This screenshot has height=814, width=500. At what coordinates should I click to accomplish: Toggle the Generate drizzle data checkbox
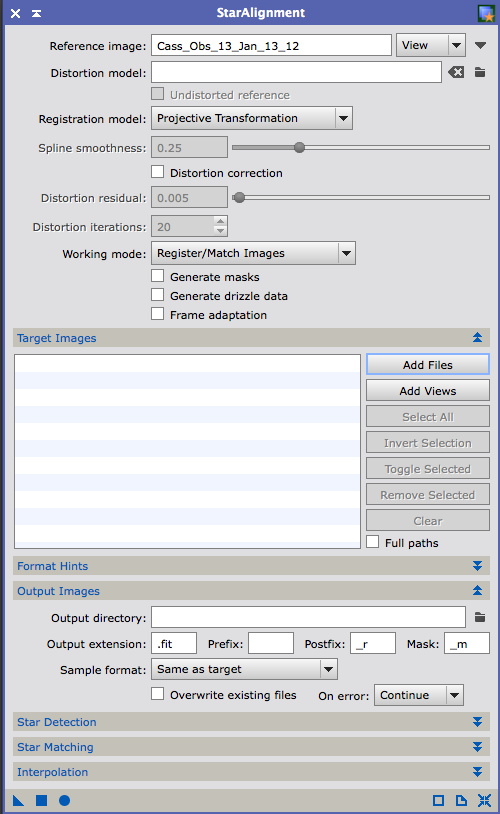pos(157,295)
